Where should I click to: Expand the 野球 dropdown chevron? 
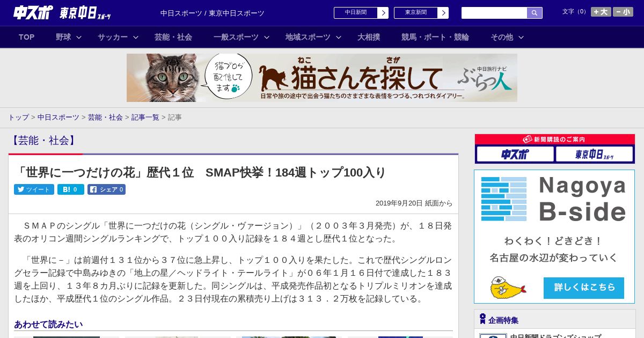(79, 37)
